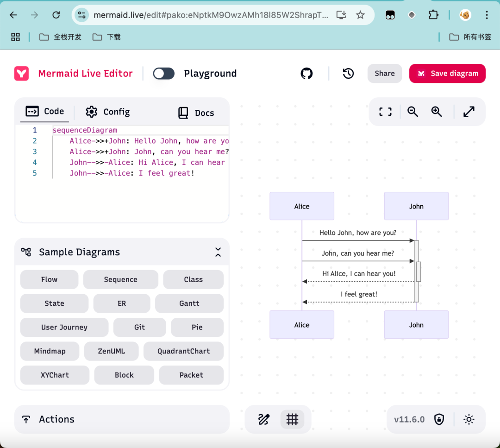This screenshot has width=500, height=448.
Task: Open the GitHub repository icon
Action: click(306, 73)
